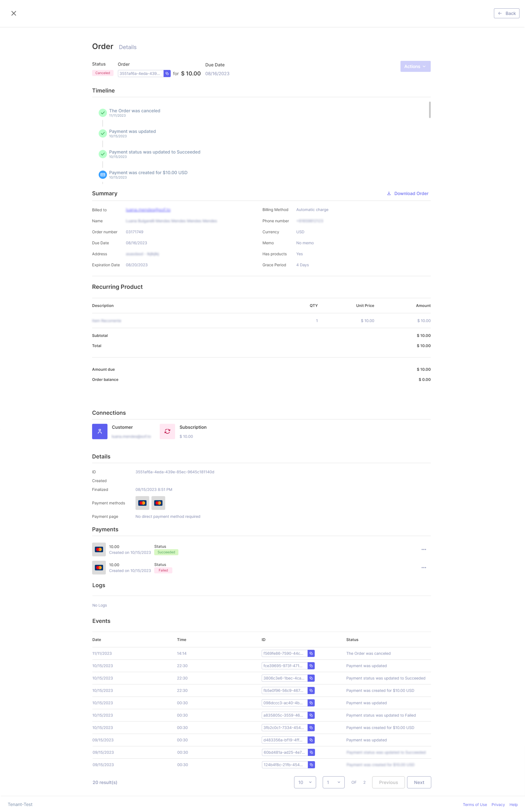The height and width of the screenshot is (812, 525).
Task: Click the card icon of the Succeeded payment
Action: tap(99, 549)
